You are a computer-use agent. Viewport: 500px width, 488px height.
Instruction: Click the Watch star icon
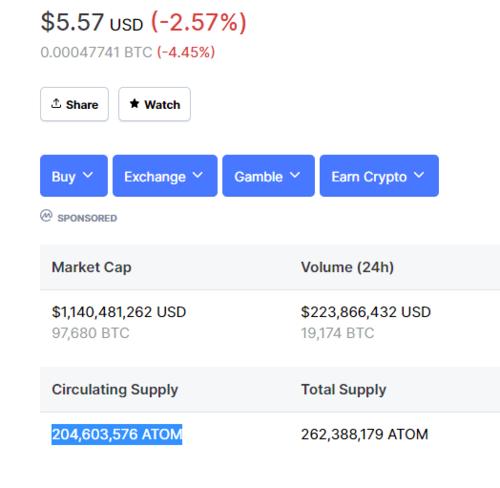134,104
